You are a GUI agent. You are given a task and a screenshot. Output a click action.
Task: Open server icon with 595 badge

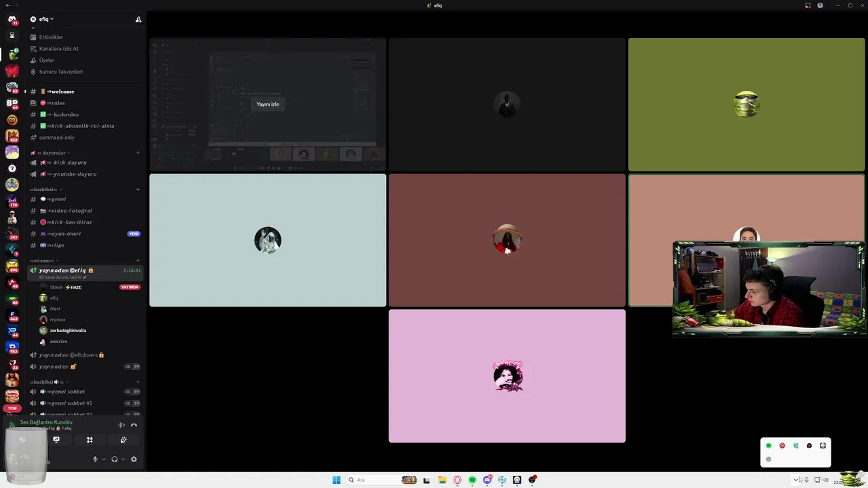[x=12, y=266]
